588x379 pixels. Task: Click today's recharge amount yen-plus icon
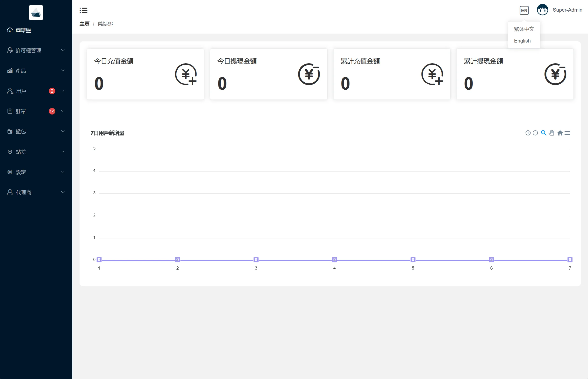[x=186, y=74]
